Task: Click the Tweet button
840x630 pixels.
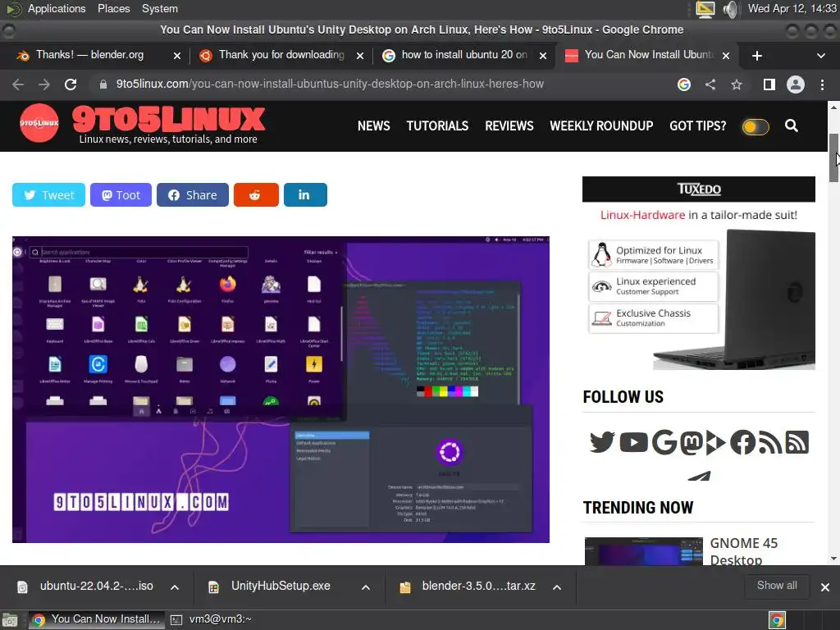Action: 48,194
